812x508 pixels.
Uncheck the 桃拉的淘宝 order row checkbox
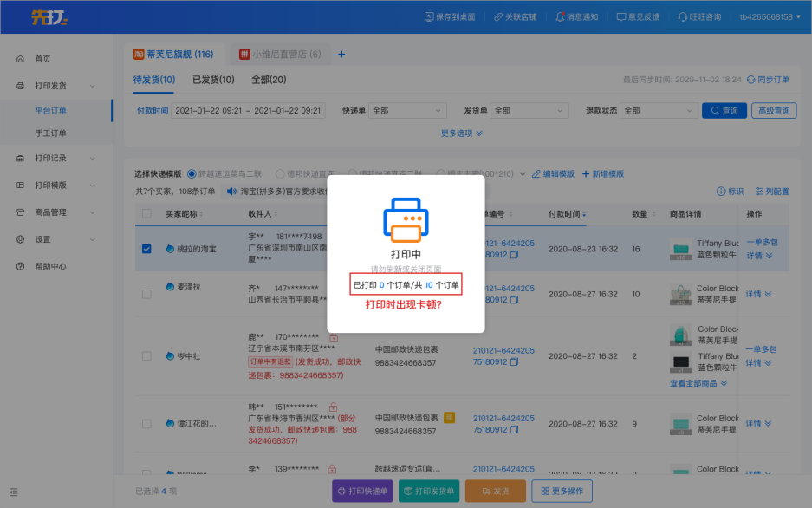pos(146,249)
